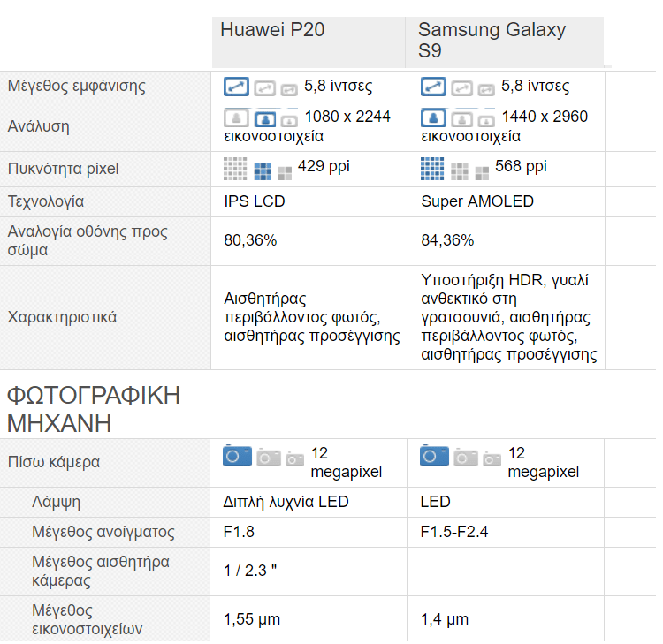Click the largest gray pixel density icon for Huawei P20
This screenshot has width=663, height=644.
tap(234, 168)
